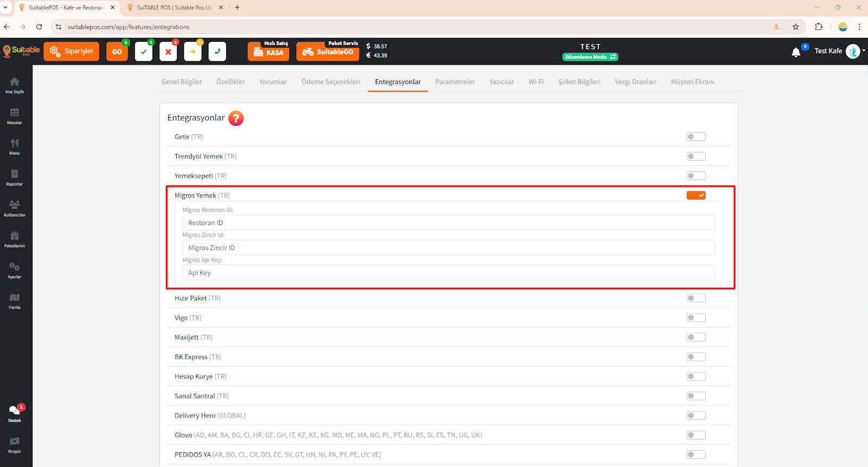Switch to Wi-Fi tab
The height and width of the screenshot is (467, 868).
pyautogui.click(x=536, y=82)
